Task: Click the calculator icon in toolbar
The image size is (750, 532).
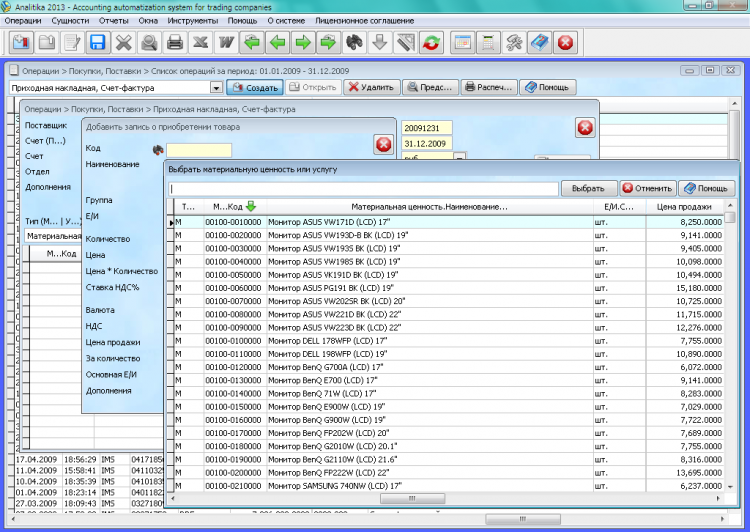Action: 487,43
